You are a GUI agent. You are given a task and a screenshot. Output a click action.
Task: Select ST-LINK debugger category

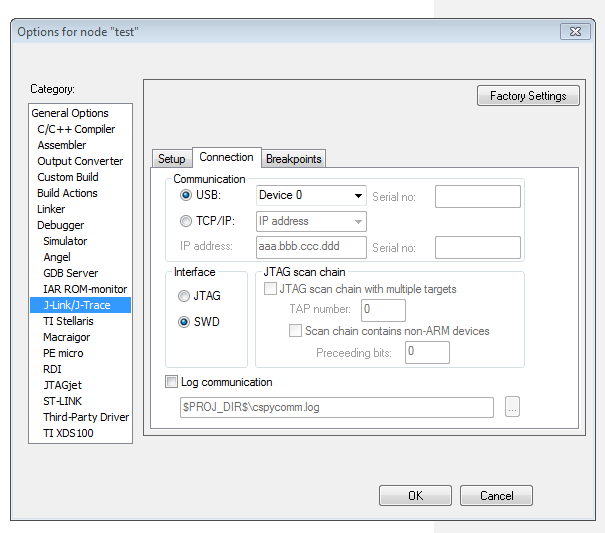(x=63, y=401)
